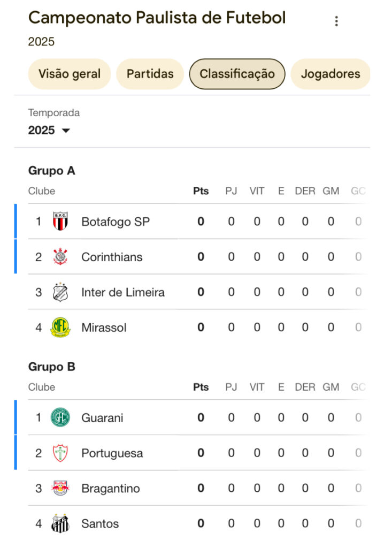Click the Inter de Limeira crest
This screenshot has height=548, width=392.
pos(60,292)
